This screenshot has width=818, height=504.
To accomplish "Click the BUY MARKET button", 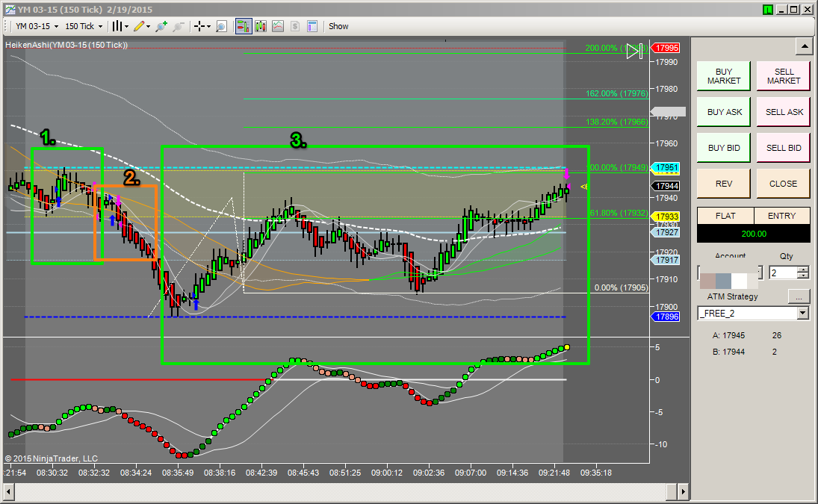I will point(724,76).
